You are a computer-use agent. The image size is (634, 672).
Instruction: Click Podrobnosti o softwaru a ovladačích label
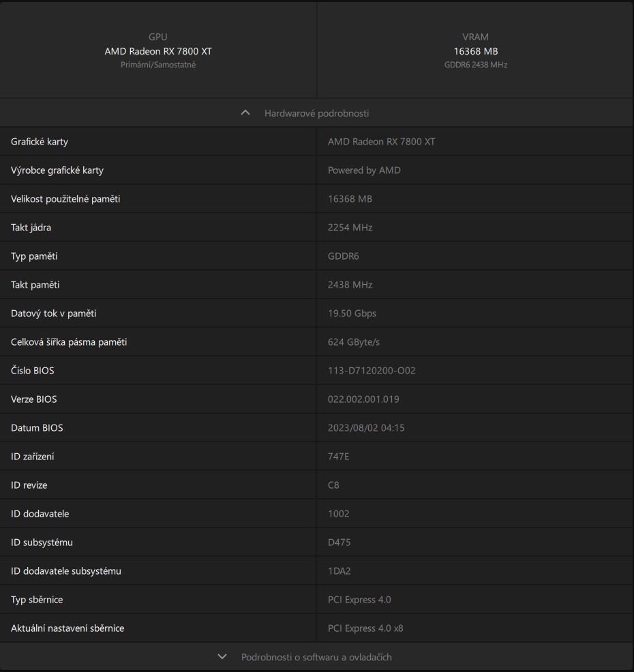[x=316, y=657]
